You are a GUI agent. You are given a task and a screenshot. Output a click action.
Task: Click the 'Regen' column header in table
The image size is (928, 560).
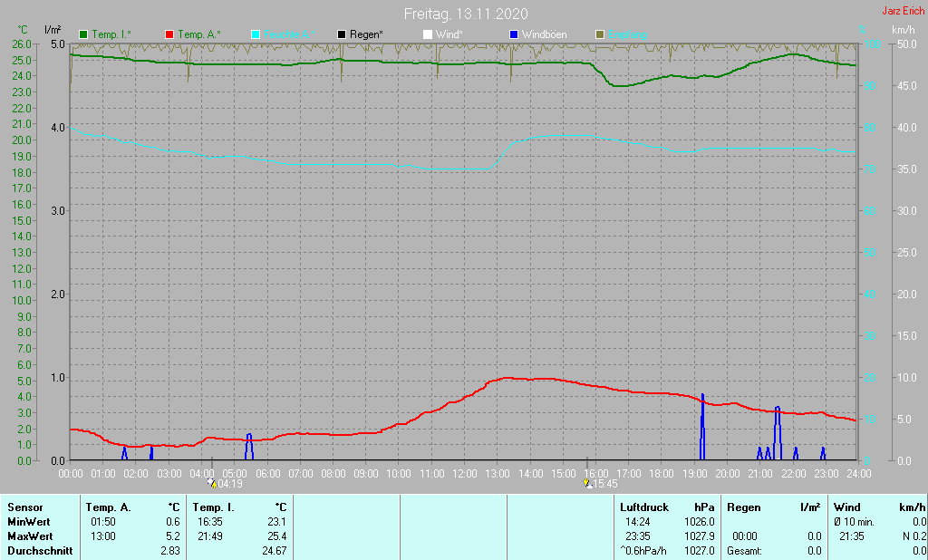[x=743, y=507]
